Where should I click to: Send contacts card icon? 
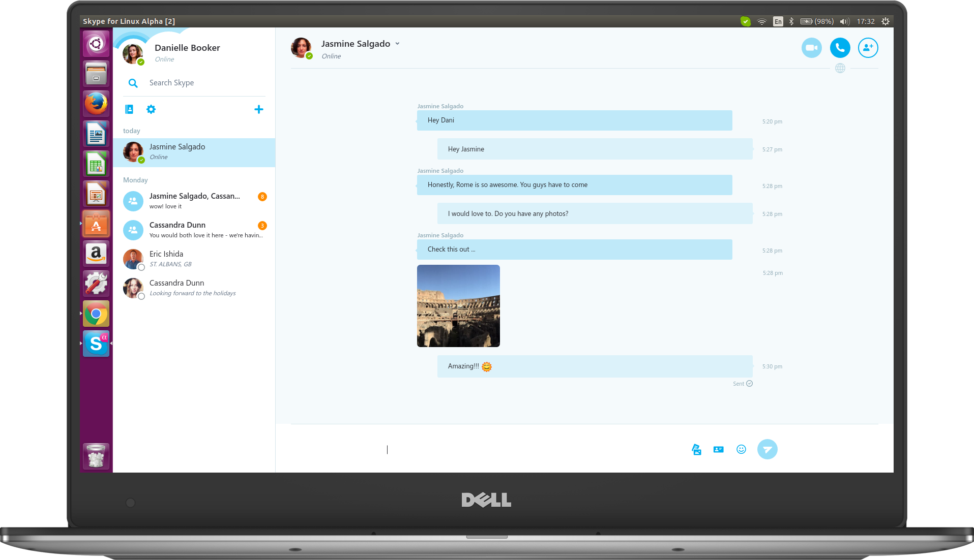point(718,449)
